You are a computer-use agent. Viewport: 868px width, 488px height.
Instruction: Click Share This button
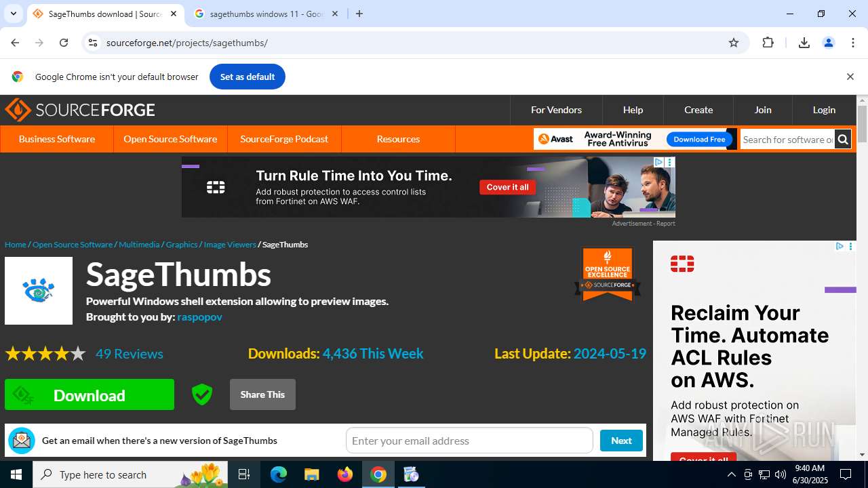(262, 394)
